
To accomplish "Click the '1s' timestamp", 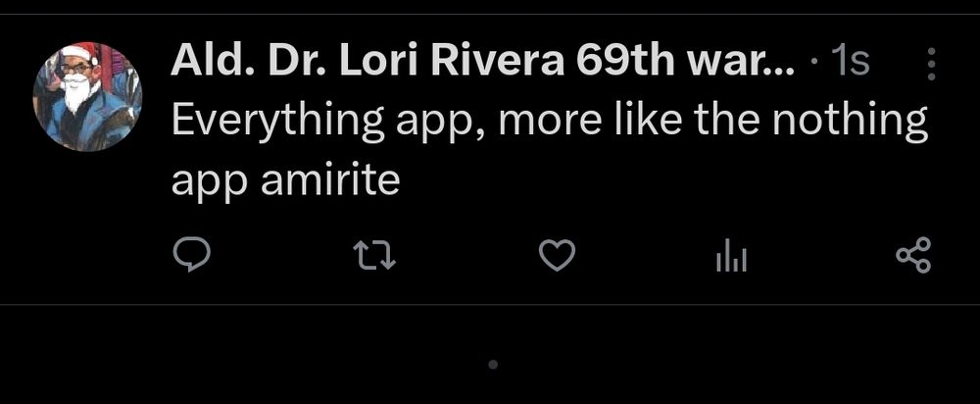I will click(x=849, y=64).
